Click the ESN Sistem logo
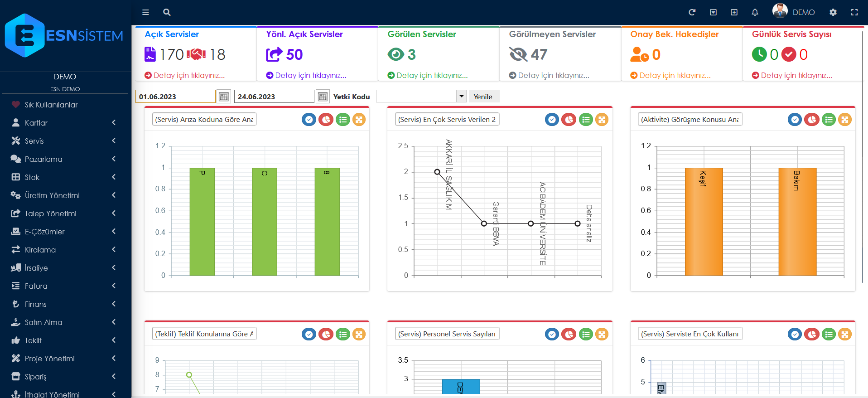Viewport: 868px width, 398px height. coord(64,35)
